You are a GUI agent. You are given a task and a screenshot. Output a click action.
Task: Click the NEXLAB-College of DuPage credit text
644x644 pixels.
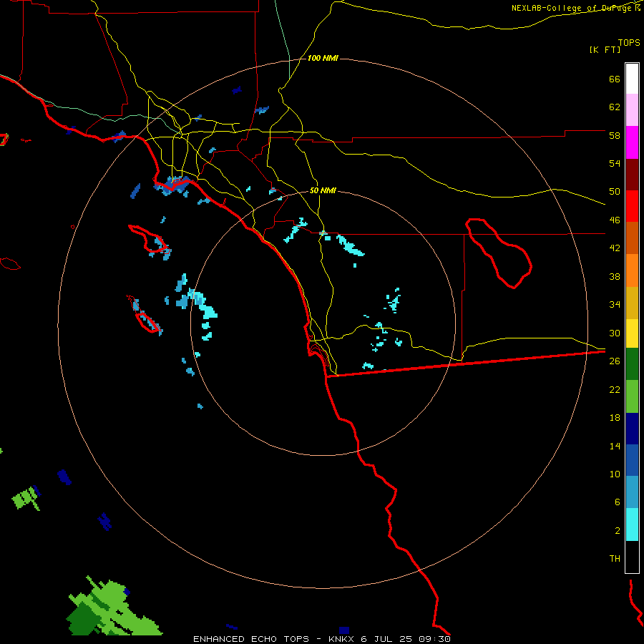[571, 8]
